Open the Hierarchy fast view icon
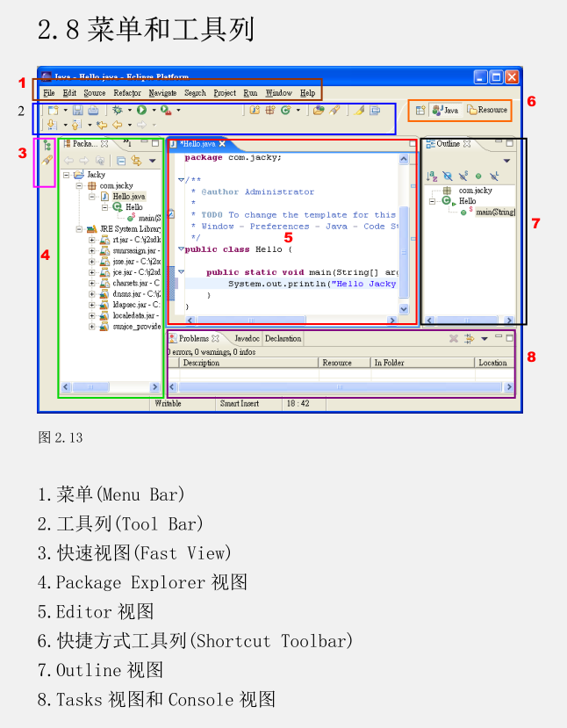Screen dimensions: 567x728 point(47,145)
